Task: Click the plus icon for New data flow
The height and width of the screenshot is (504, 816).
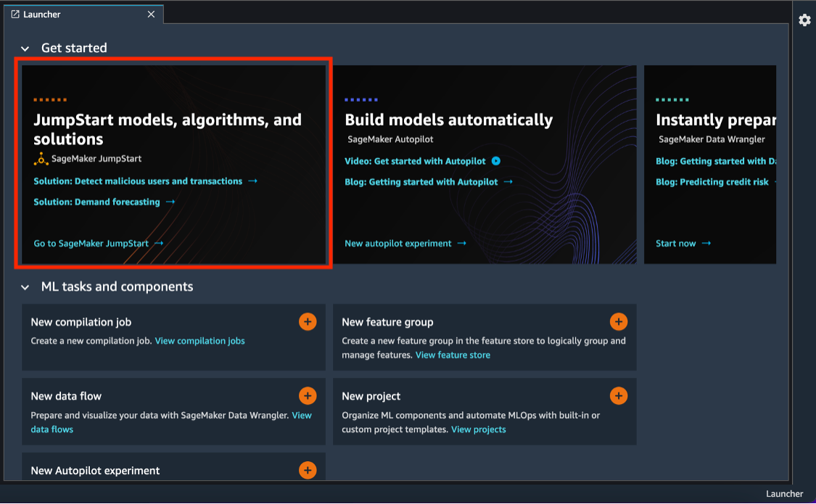Action: tap(308, 395)
